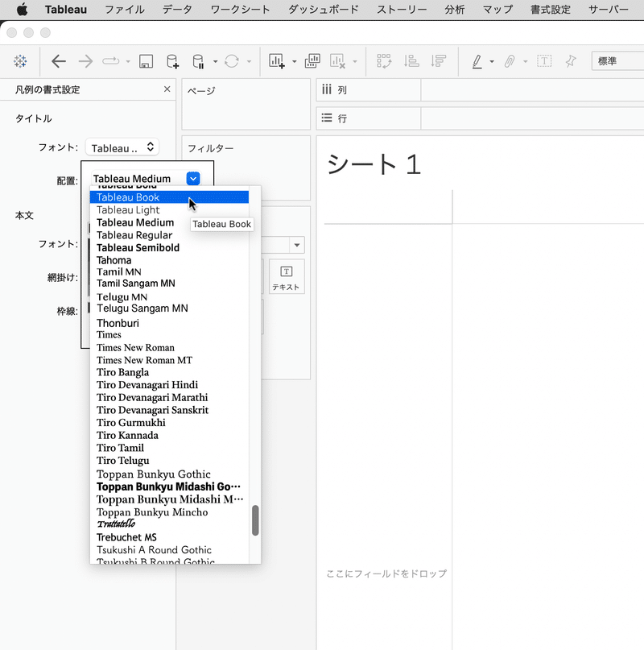
Task: Click the back (undo) arrow icon
Action: point(59,61)
